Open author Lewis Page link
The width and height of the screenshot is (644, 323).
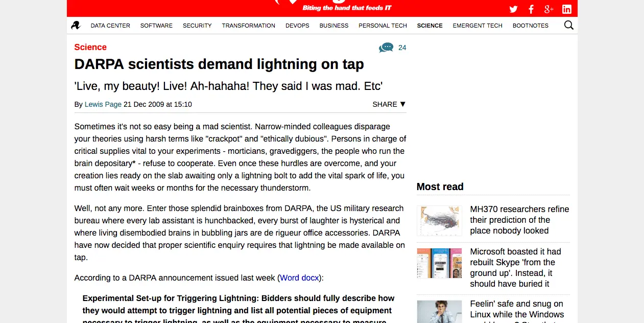(x=103, y=104)
